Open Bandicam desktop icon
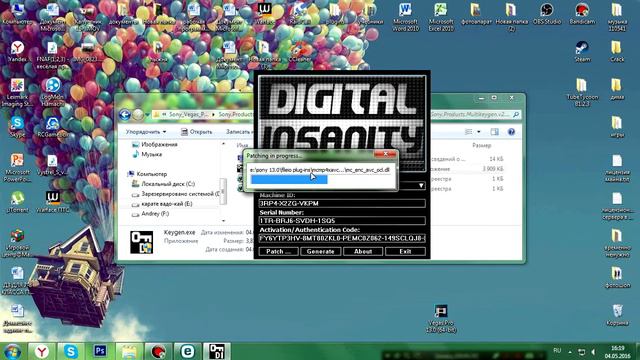640x360 pixels. click(582, 13)
